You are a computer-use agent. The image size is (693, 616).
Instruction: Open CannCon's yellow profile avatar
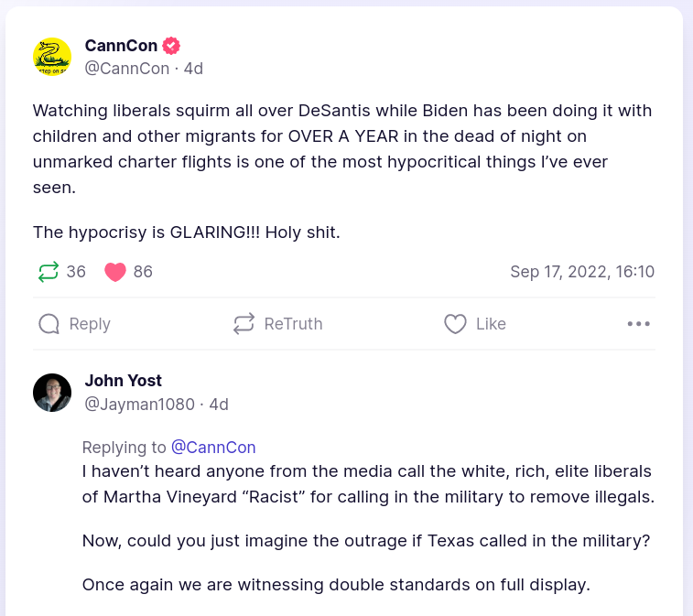coord(52,57)
